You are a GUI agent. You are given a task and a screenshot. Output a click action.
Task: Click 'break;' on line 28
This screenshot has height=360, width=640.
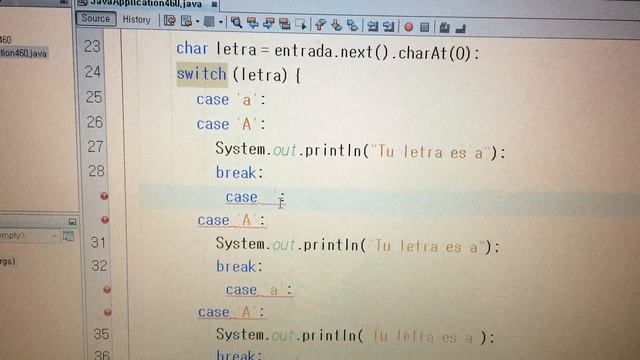click(240, 173)
